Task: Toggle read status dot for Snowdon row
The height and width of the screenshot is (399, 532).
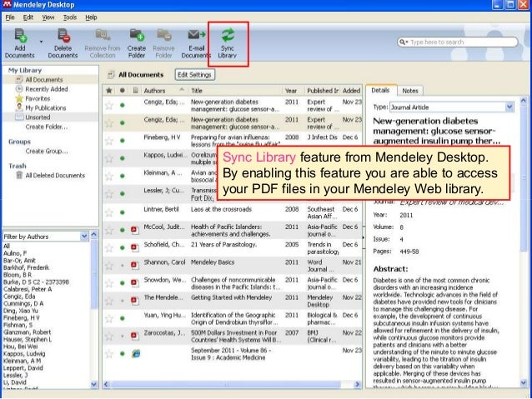Action: coord(122,283)
